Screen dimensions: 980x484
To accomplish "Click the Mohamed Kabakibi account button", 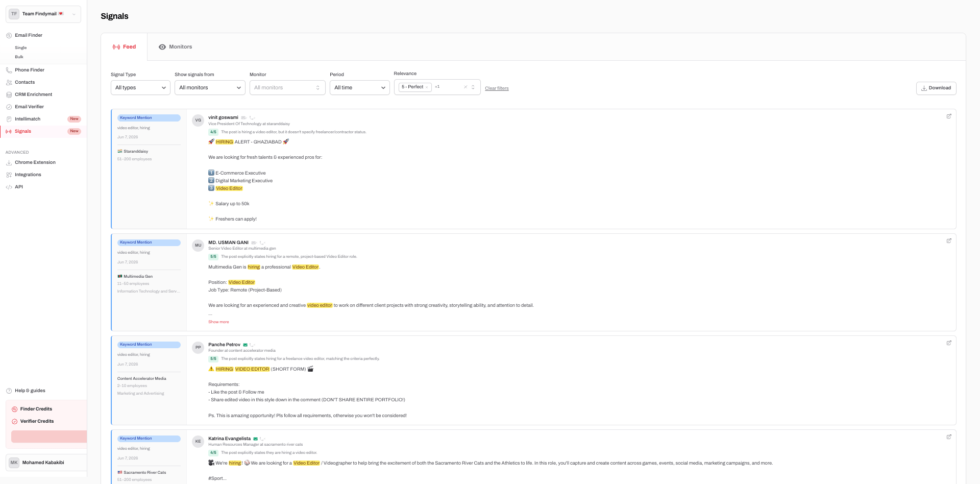I will tap(46, 463).
